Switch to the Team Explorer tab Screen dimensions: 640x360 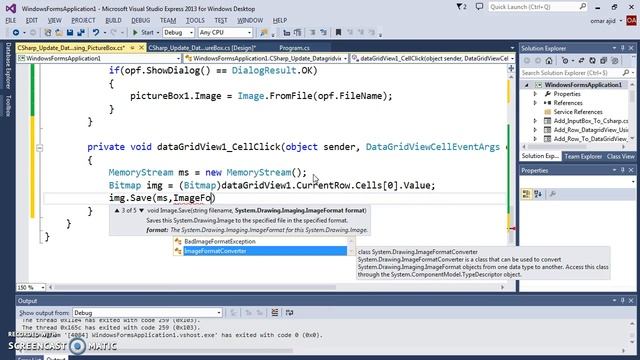[x=583, y=156]
